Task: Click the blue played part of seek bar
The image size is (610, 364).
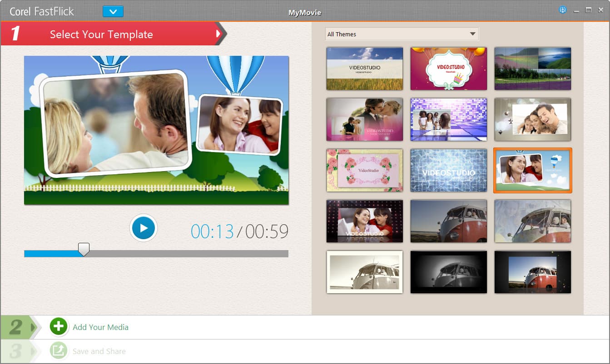Action: coord(51,254)
